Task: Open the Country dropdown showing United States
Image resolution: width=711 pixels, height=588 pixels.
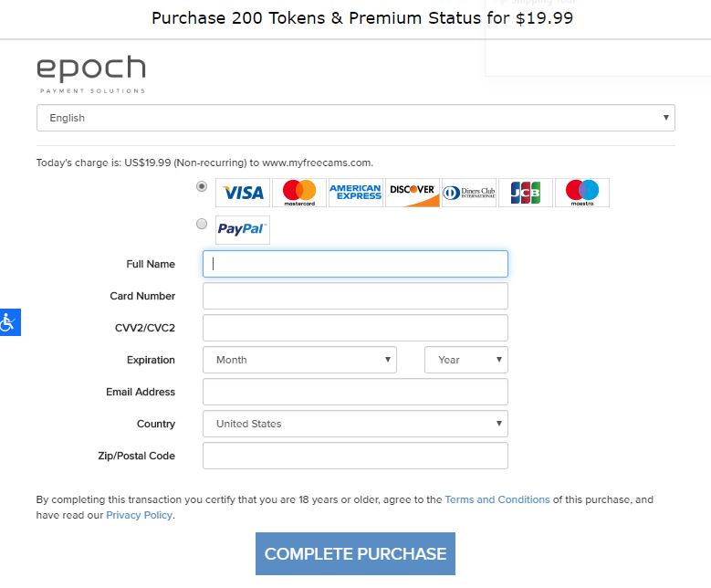Action: pyautogui.click(x=356, y=424)
